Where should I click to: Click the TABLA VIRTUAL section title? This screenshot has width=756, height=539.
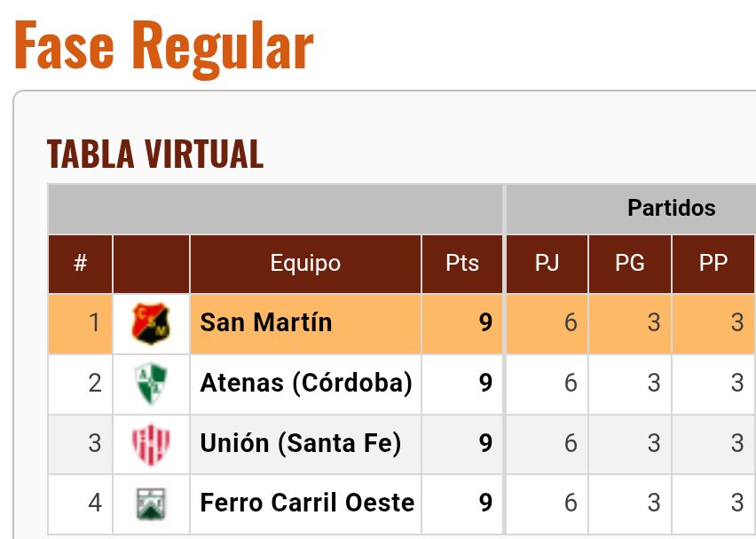155,155
